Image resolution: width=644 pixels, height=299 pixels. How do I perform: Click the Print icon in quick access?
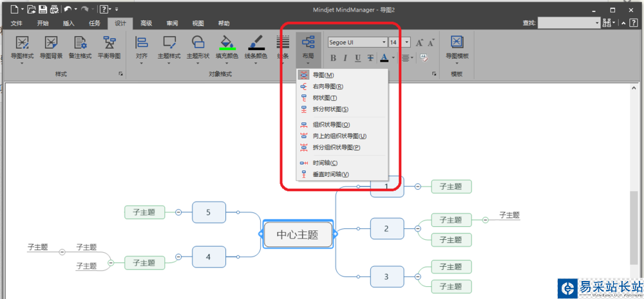click(54, 8)
